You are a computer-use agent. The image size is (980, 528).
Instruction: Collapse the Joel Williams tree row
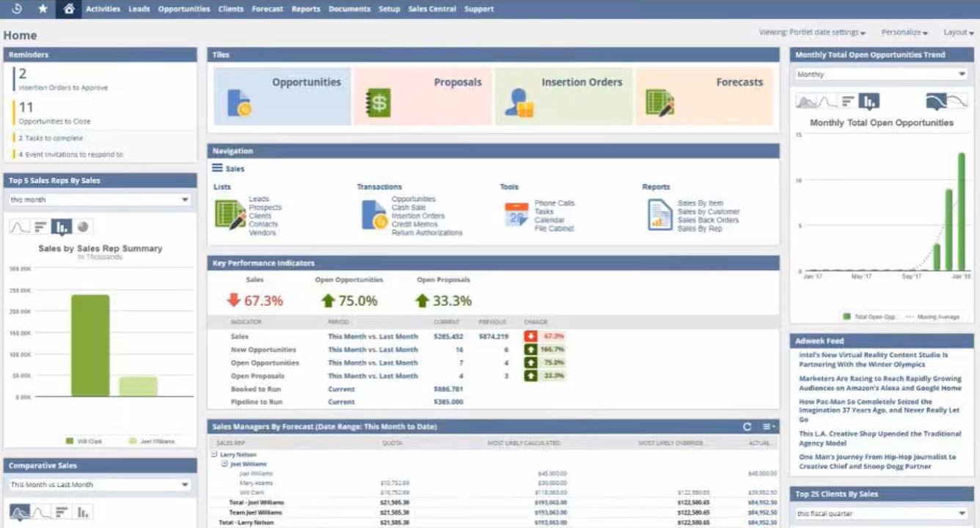[225, 464]
